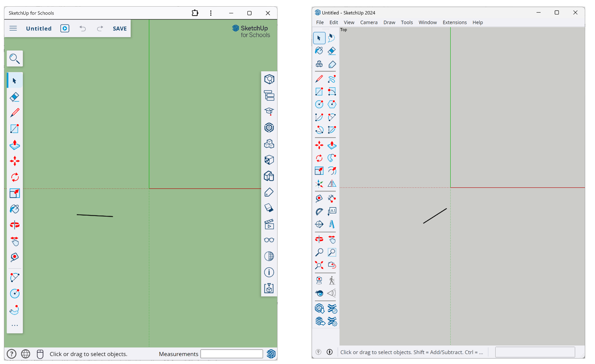Choose the Paint Bucket tool in left window

[x=14, y=209]
